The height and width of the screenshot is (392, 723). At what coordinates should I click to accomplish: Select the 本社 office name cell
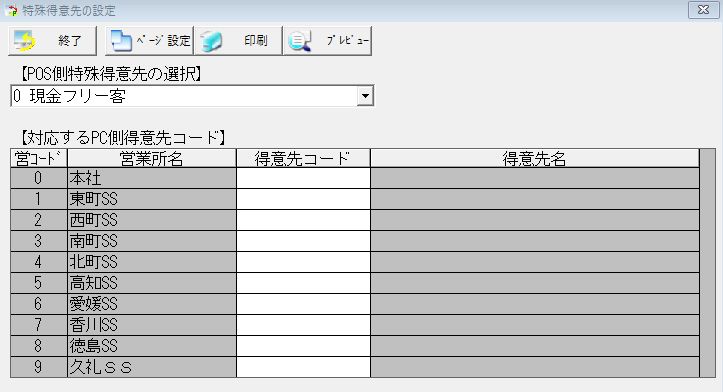152,178
